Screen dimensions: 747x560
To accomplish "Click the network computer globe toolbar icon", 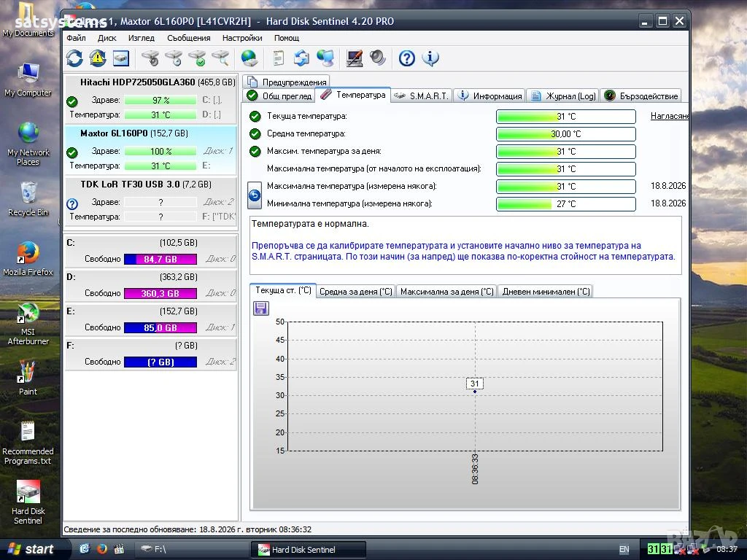I will pos(325,58).
